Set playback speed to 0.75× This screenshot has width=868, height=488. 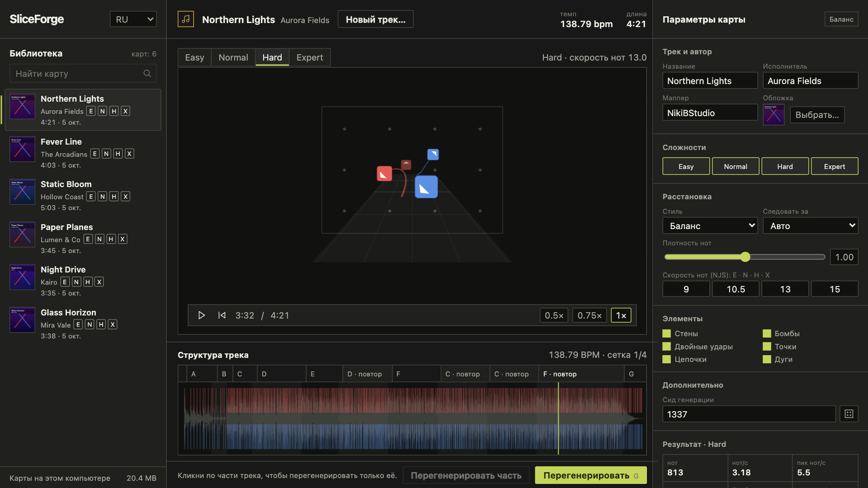589,315
